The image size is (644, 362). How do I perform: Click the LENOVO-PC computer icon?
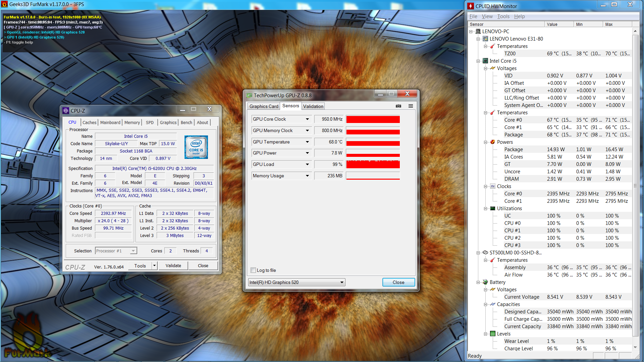click(x=478, y=31)
